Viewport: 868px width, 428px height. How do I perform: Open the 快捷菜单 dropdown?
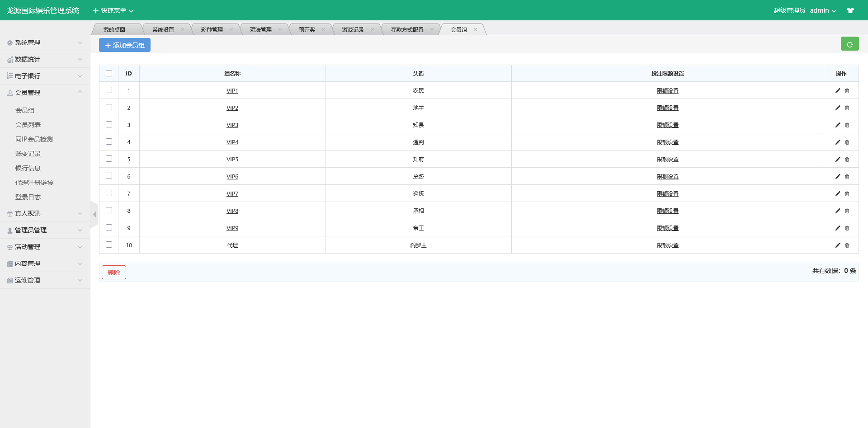(x=113, y=10)
